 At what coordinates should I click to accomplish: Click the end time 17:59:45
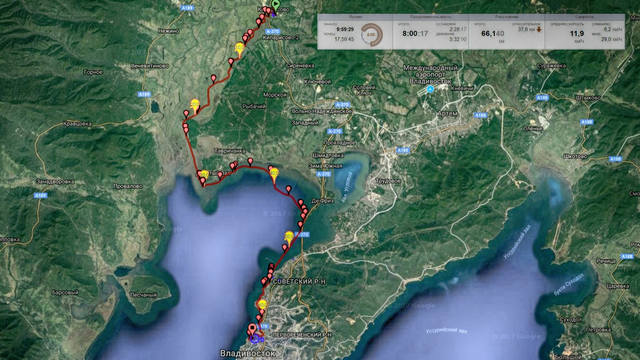pos(344,39)
